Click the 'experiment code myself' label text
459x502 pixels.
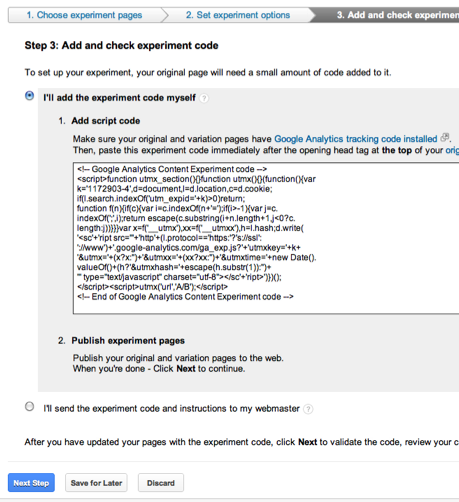click(119, 98)
